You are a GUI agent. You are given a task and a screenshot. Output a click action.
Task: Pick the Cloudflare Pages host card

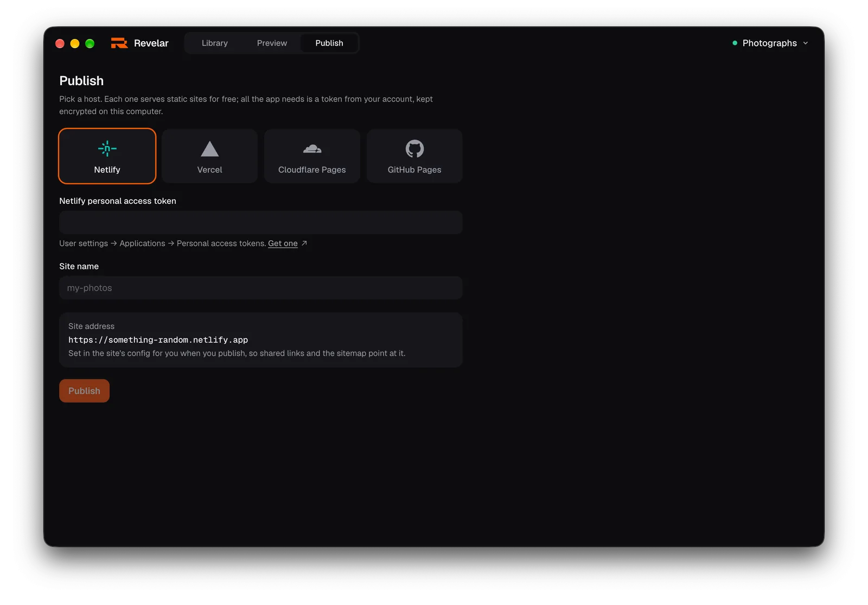pyautogui.click(x=312, y=156)
